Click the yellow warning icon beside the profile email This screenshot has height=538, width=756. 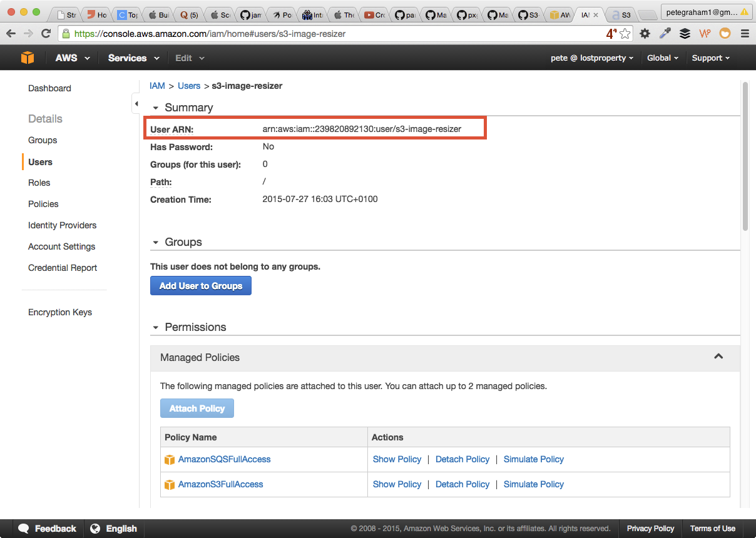point(745,12)
